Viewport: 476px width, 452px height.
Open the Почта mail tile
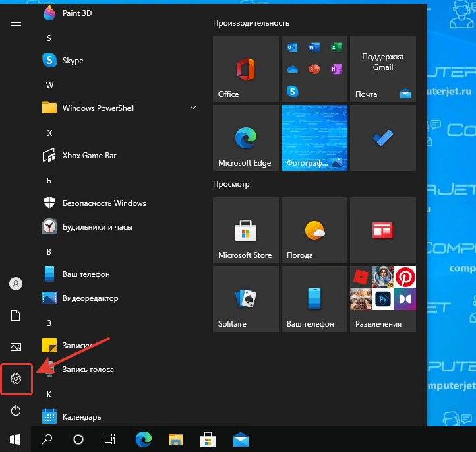pyautogui.click(x=382, y=69)
